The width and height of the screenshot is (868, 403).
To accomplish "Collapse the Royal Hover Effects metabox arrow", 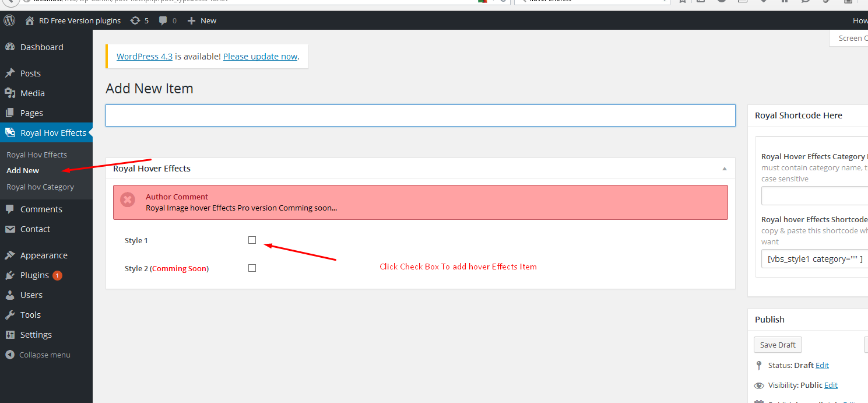I will 725,169.
